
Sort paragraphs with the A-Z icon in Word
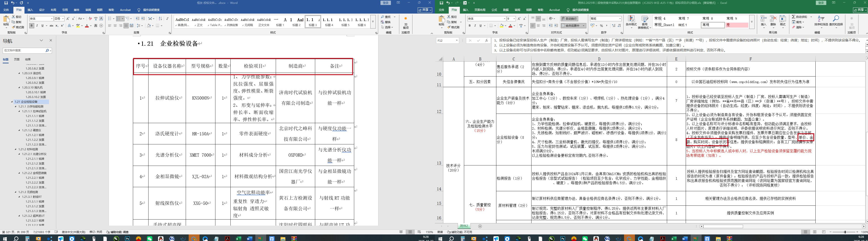(x=160, y=19)
